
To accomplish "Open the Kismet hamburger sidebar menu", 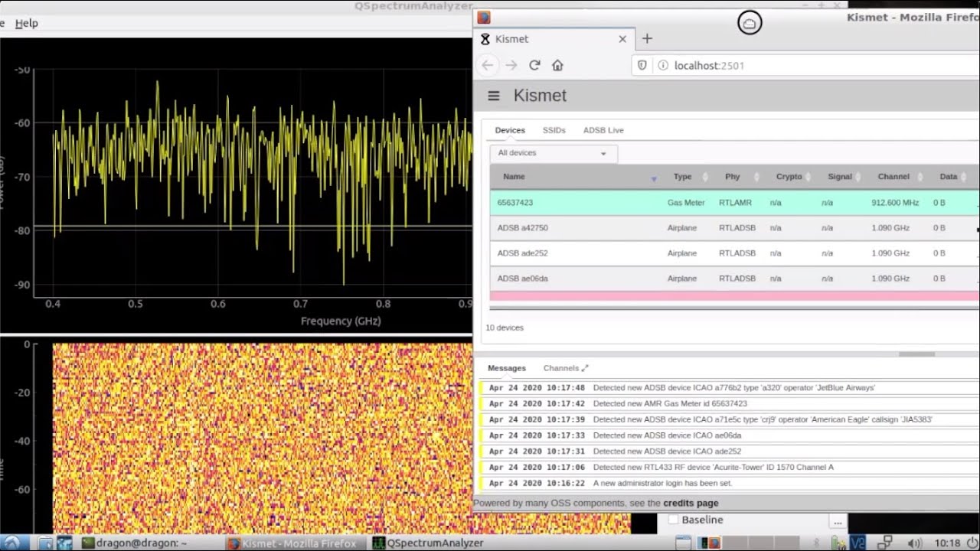I will 494,96.
